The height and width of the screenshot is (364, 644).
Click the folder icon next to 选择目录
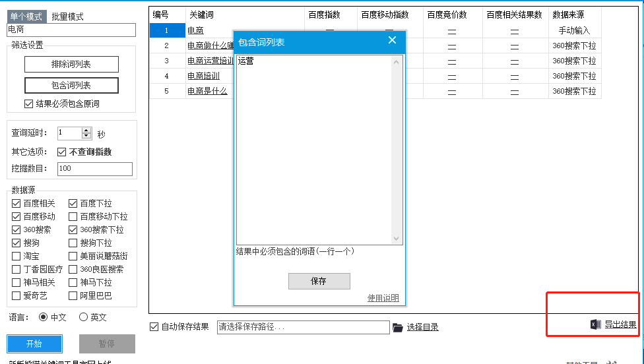(398, 328)
